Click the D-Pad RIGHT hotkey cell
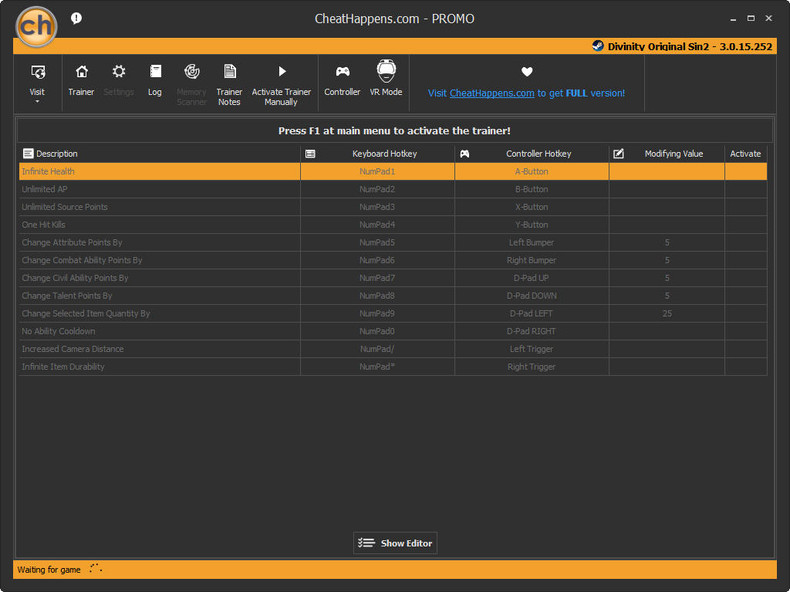790x592 pixels. pyautogui.click(x=532, y=331)
